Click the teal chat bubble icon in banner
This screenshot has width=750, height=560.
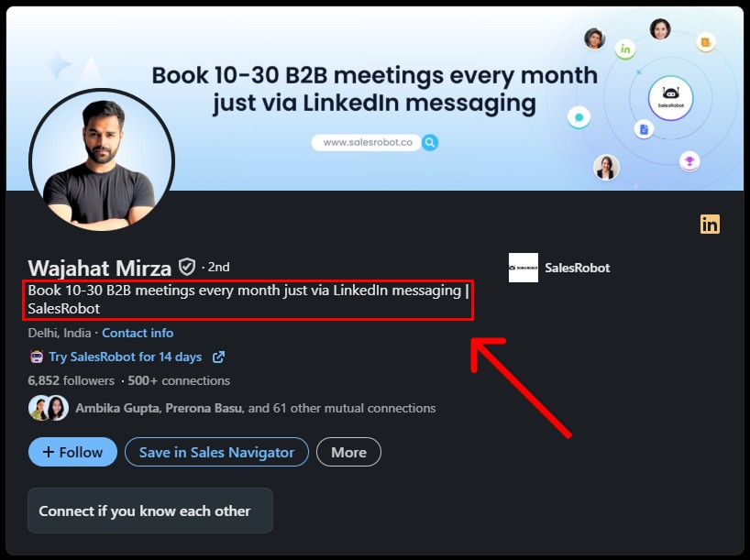coord(579,117)
